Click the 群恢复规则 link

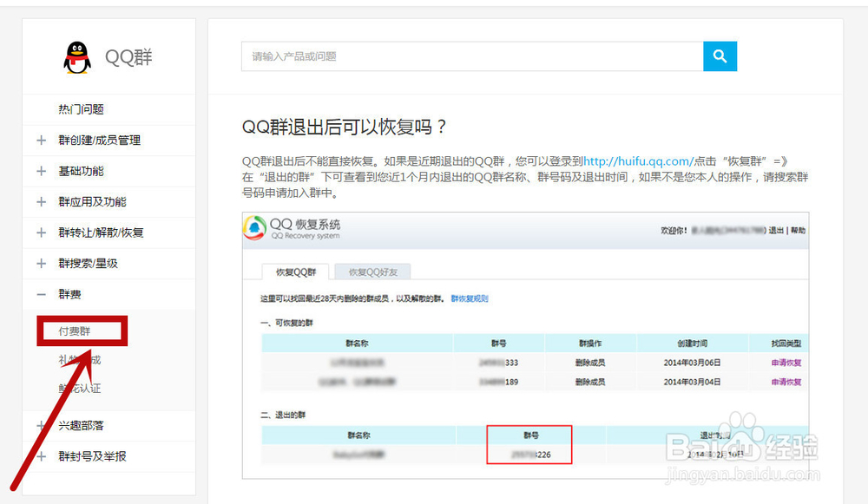(x=469, y=298)
